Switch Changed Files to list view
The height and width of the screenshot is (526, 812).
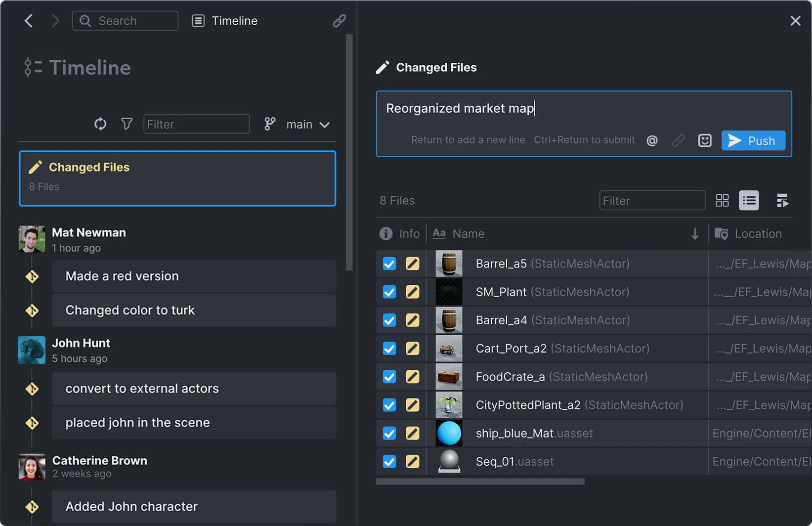coord(749,200)
